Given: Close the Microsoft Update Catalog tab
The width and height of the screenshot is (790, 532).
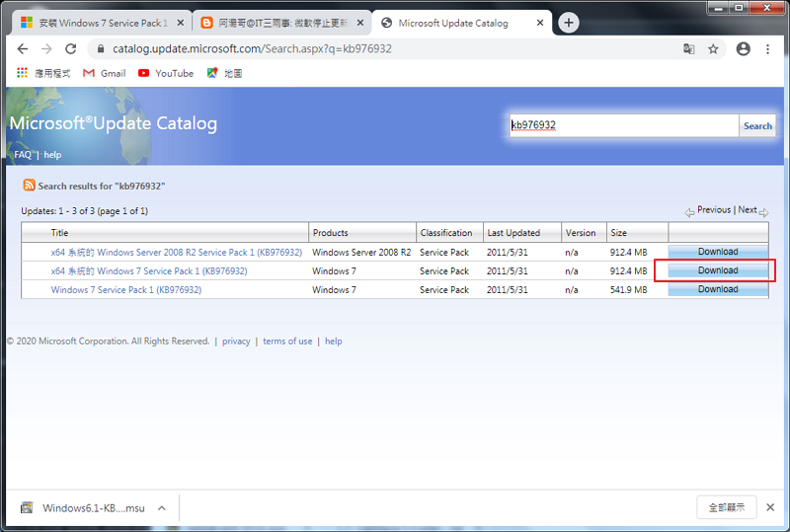Looking at the screenshot, I should [x=540, y=23].
